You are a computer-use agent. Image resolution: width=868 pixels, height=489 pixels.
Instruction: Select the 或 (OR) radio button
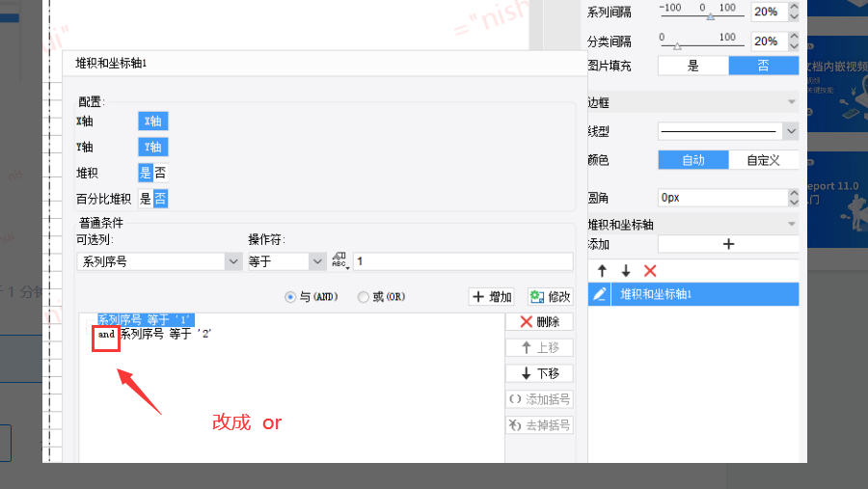[x=364, y=297]
